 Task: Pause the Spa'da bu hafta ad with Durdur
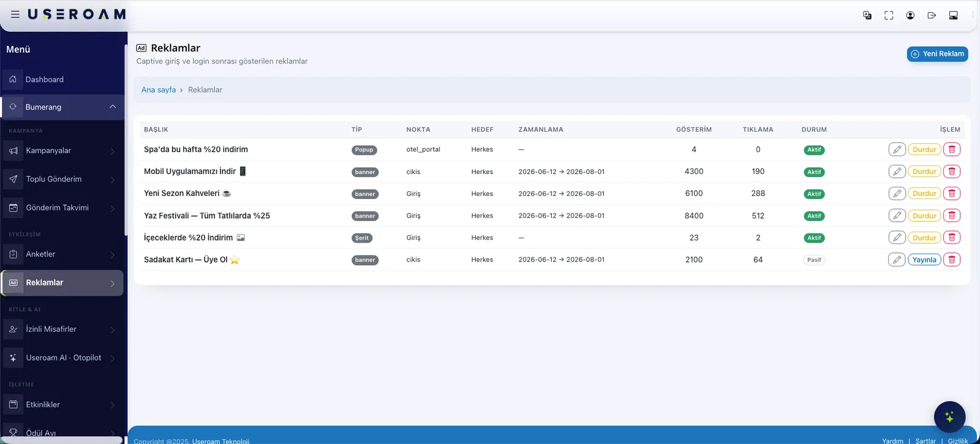(924, 149)
